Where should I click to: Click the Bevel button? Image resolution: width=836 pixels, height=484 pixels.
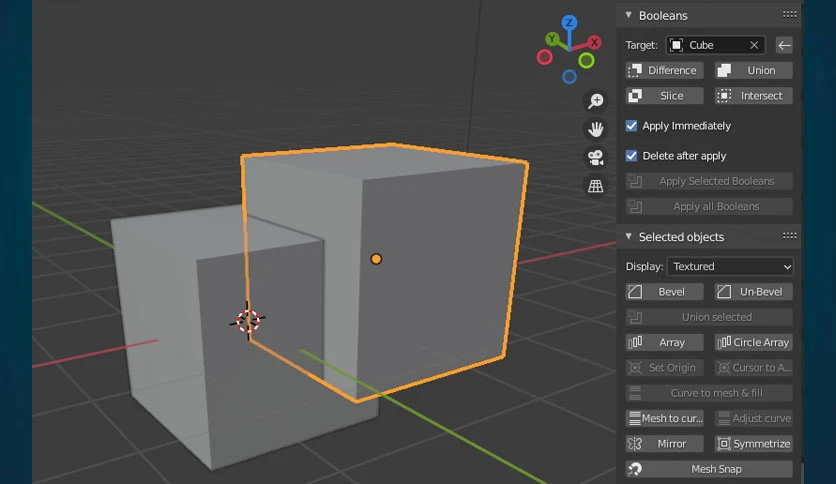point(664,292)
